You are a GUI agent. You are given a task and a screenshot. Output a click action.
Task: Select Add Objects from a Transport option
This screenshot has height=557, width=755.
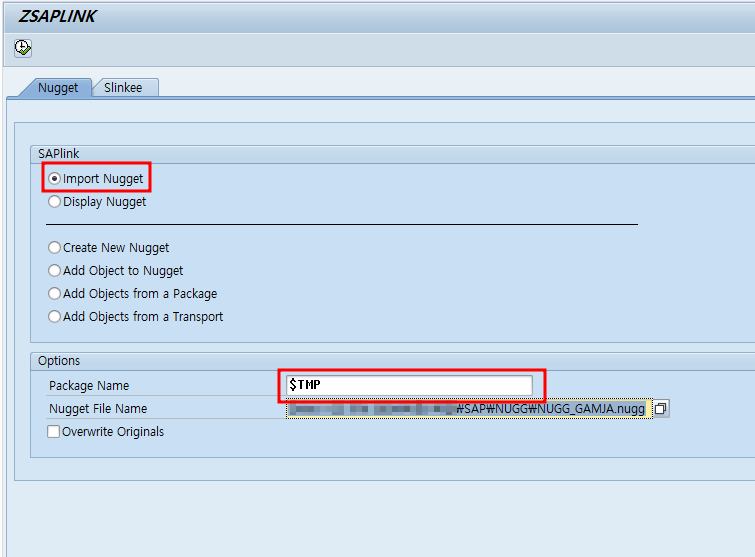pos(54,317)
